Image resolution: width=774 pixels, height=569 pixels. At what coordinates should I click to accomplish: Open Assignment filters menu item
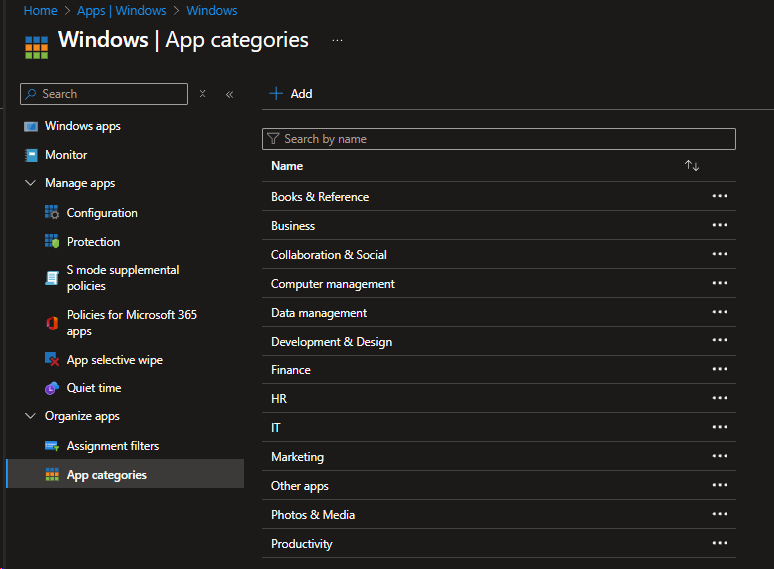click(x=113, y=446)
